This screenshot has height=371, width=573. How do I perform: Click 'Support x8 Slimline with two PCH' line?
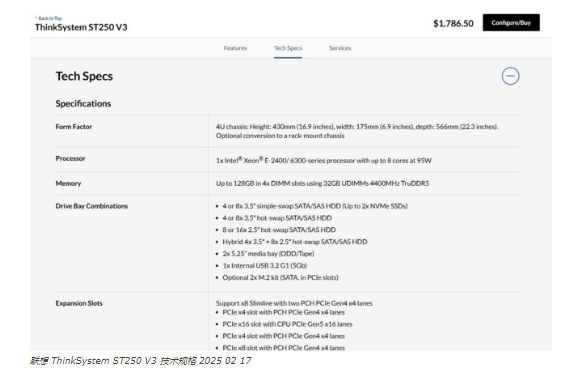[294, 303]
